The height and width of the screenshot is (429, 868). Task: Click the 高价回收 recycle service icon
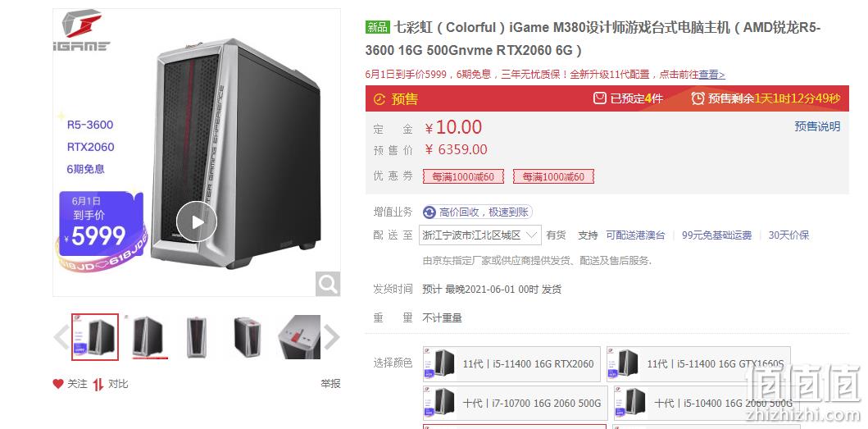click(x=429, y=212)
